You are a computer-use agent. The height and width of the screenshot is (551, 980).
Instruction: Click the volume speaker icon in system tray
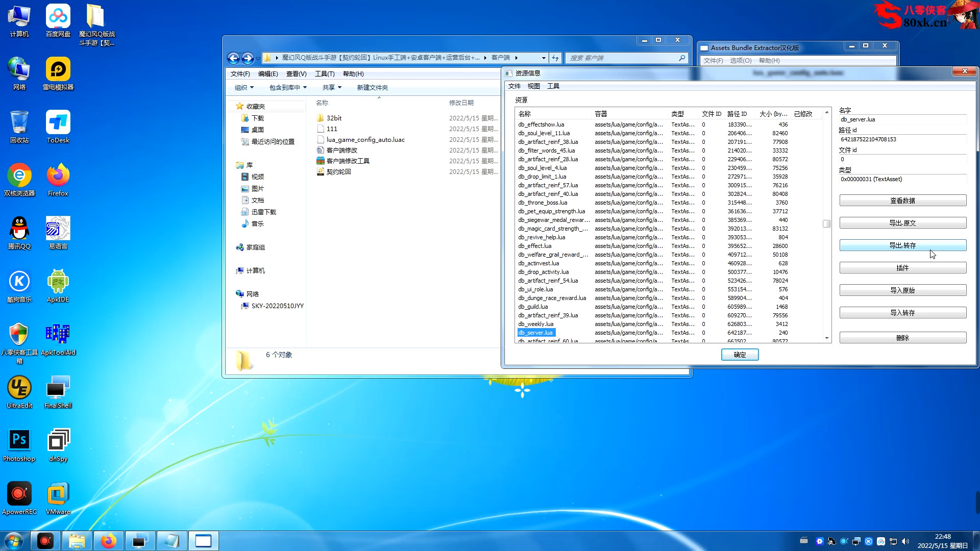click(905, 541)
